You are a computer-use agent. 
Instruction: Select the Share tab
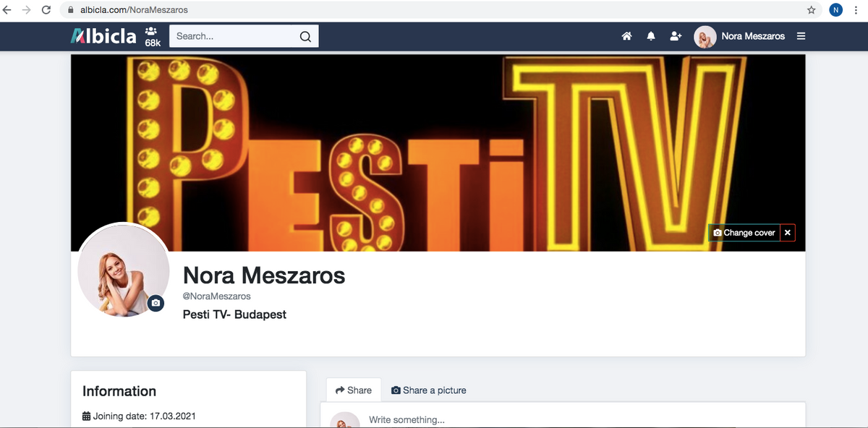(354, 390)
